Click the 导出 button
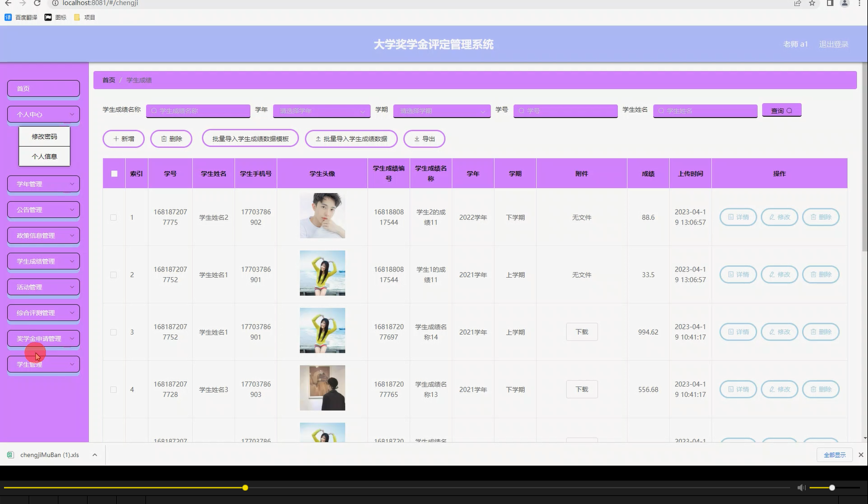 pos(424,139)
